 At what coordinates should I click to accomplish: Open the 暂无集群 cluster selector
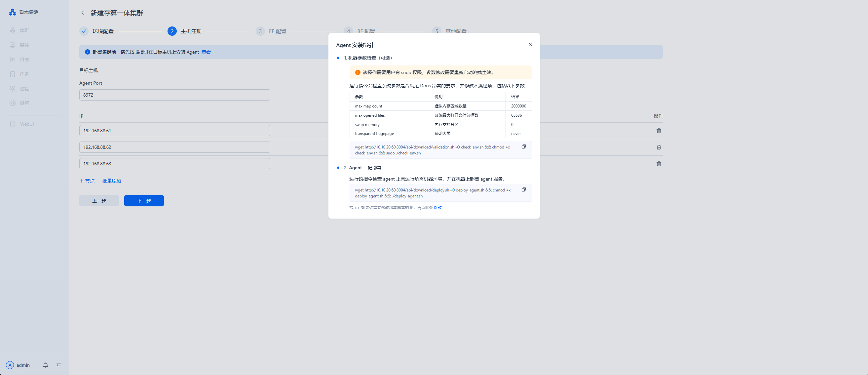pos(29,12)
